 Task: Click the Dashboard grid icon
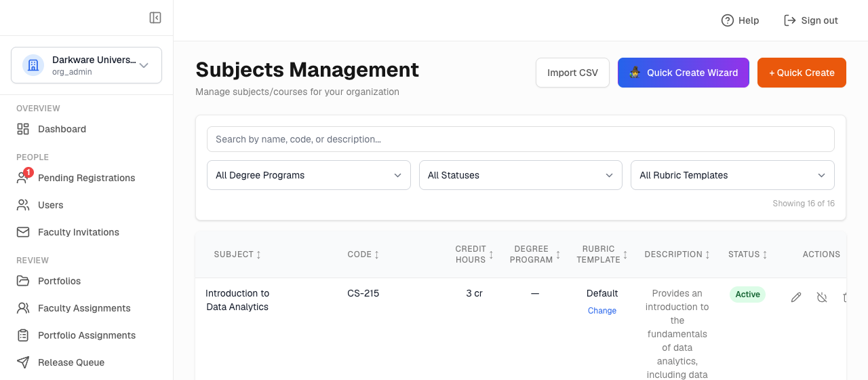click(x=23, y=129)
